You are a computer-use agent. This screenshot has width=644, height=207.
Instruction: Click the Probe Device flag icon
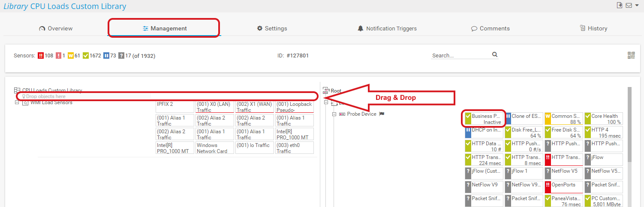(381, 114)
